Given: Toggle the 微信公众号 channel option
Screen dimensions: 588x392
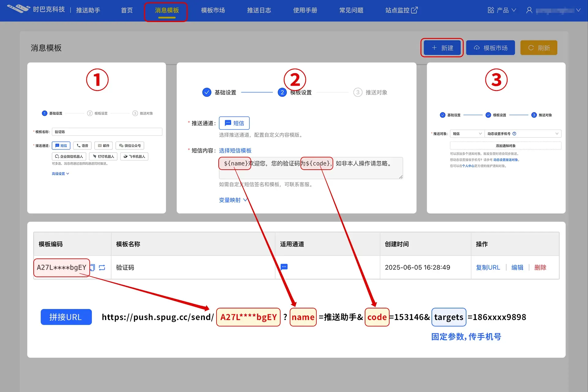Looking at the screenshot, I should point(130,145).
